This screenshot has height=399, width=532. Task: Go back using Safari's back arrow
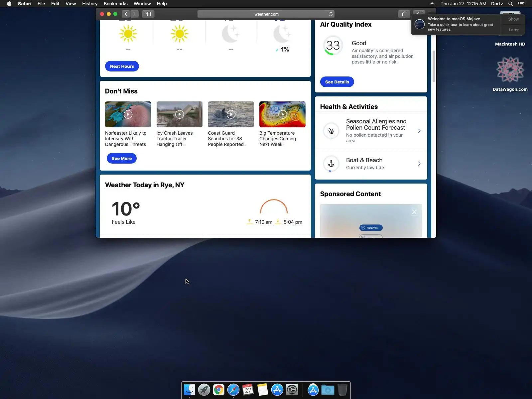(x=126, y=14)
